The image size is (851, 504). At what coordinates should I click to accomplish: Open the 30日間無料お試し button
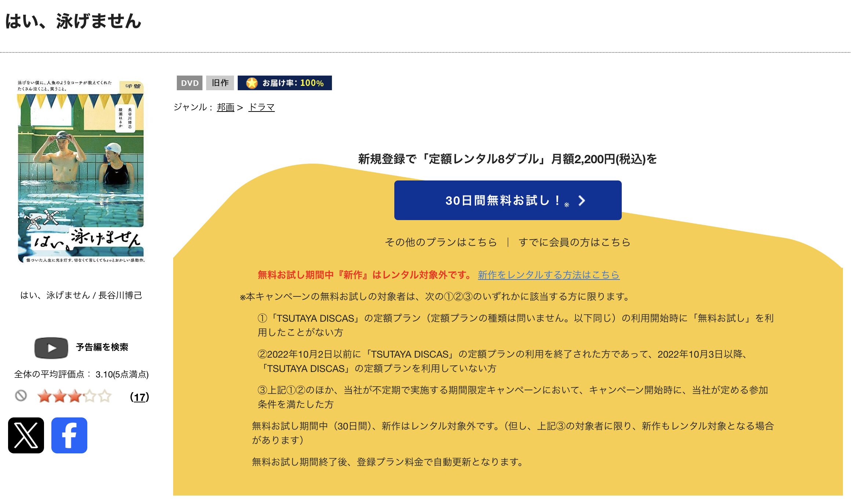pyautogui.click(x=508, y=200)
